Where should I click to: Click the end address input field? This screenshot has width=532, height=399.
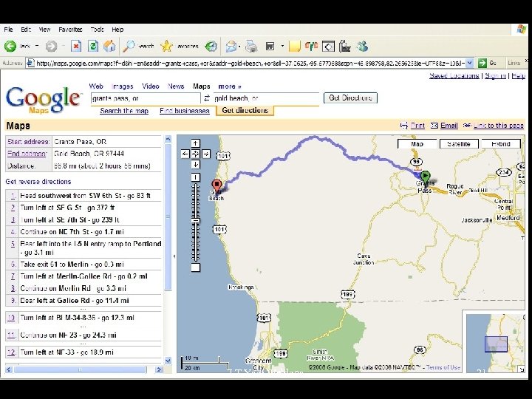[x=266, y=98]
